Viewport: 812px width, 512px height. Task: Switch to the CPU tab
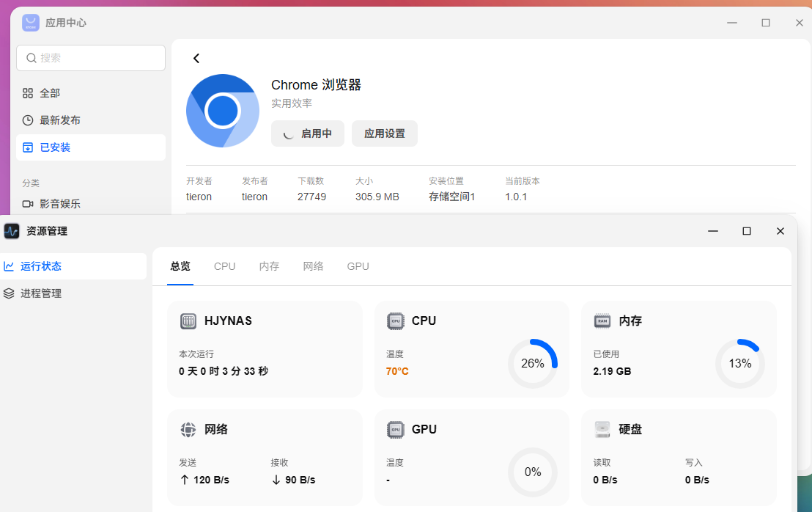click(x=225, y=266)
